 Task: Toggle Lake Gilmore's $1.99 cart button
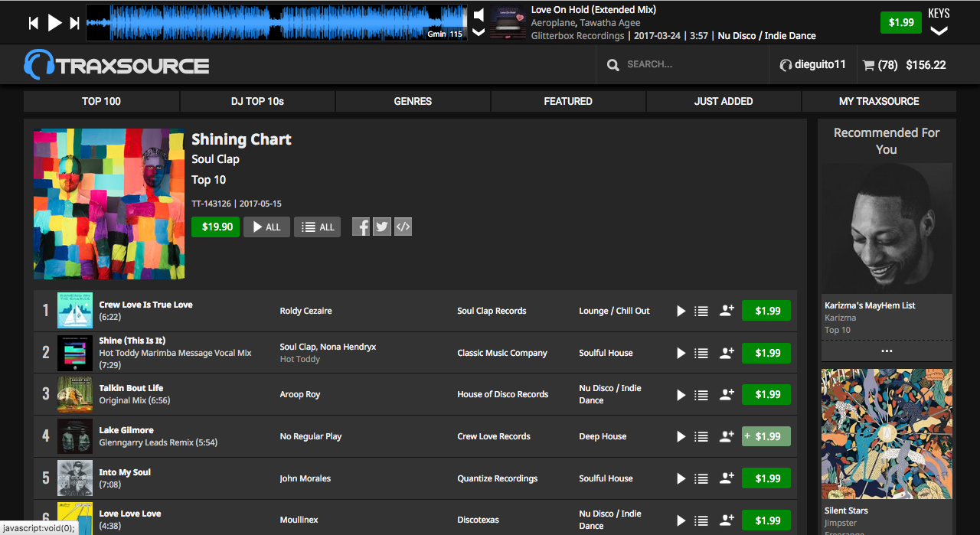point(766,436)
